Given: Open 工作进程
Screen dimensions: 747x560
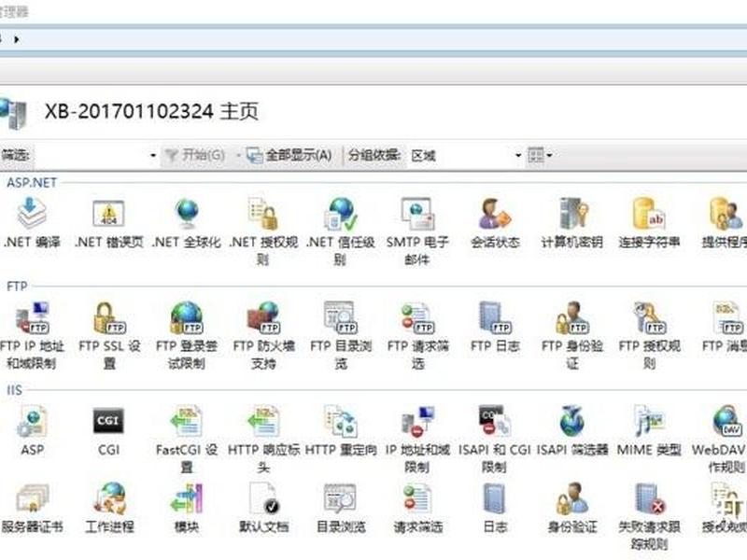Looking at the screenshot, I should click(109, 508).
